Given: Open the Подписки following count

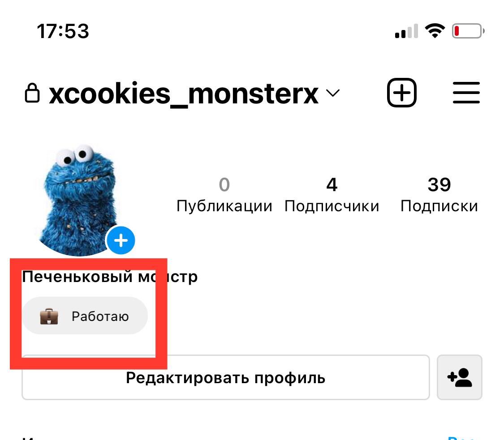Looking at the screenshot, I should coord(439,195).
